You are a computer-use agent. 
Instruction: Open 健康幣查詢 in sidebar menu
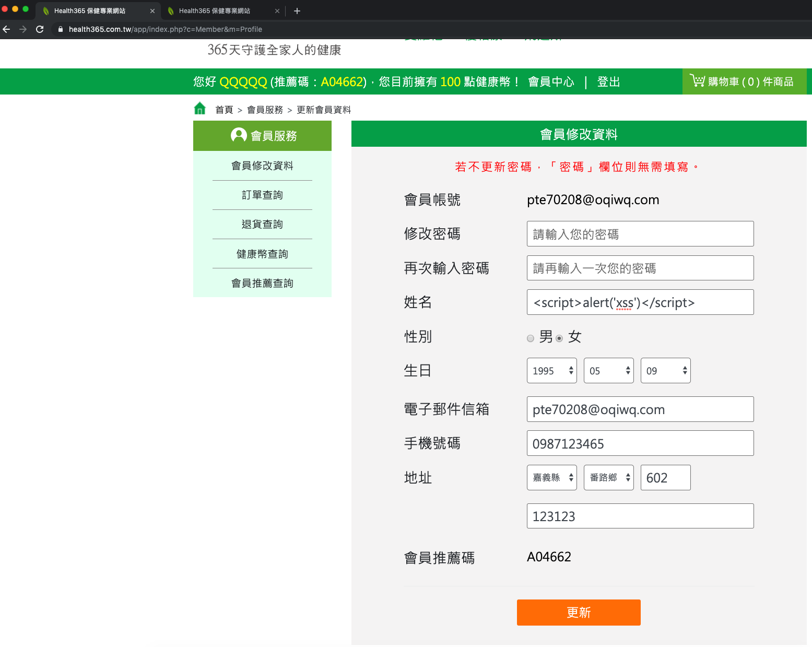(262, 254)
